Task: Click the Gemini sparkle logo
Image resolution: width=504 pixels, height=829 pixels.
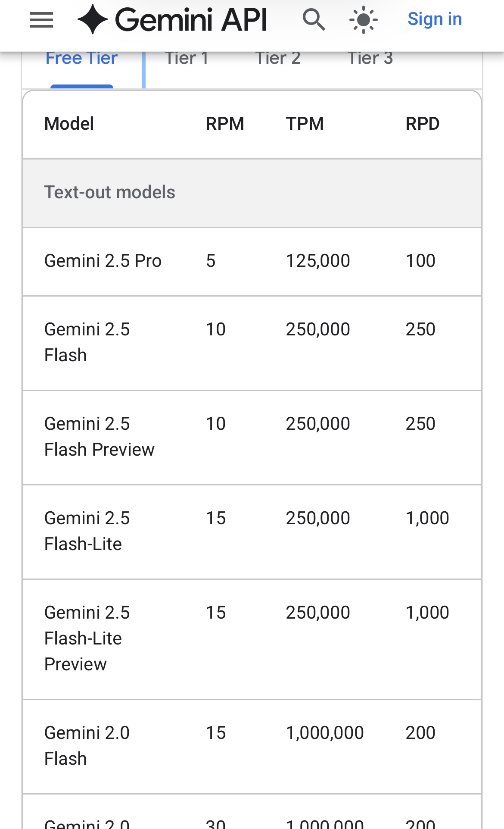Action: 92,19
